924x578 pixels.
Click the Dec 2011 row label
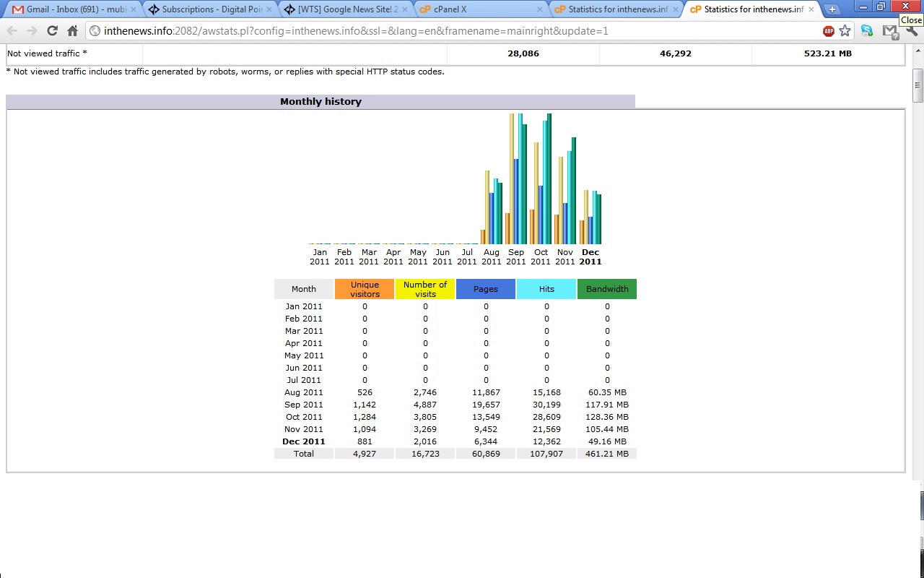304,441
